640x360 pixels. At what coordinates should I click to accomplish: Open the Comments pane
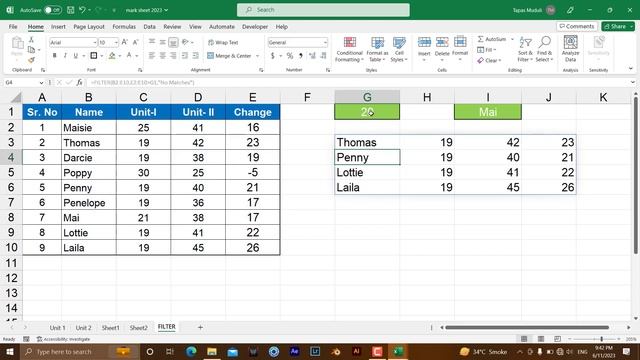577,26
